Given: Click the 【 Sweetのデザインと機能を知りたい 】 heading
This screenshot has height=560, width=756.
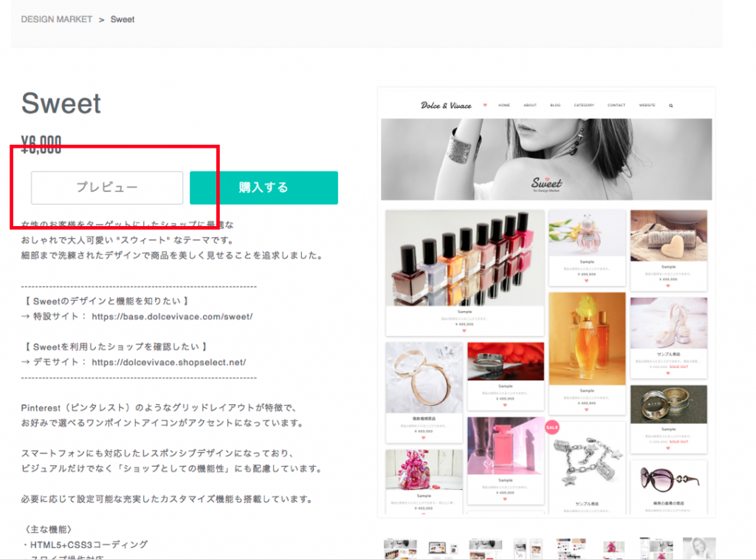Looking at the screenshot, I should click(106, 301).
